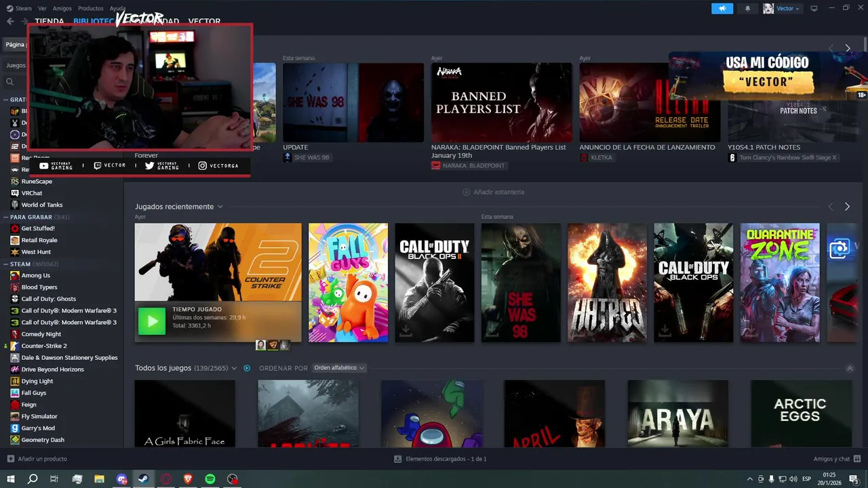Select Dale & Dawson Stationery Supplies
Image resolution: width=868 pixels, height=488 pixels.
pos(69,357)
